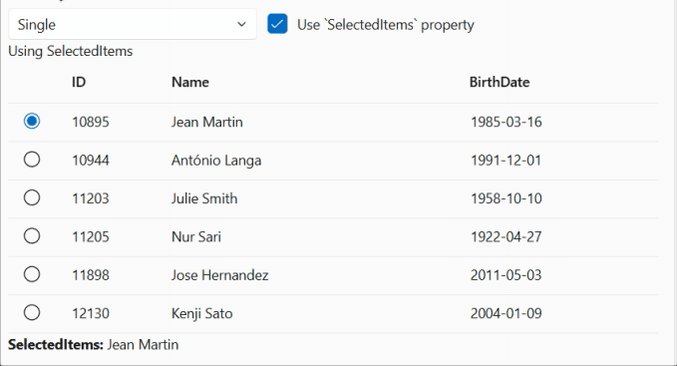Select the Nur Sari radio button
The image size is (677, 366).
[x=32, y=236]
